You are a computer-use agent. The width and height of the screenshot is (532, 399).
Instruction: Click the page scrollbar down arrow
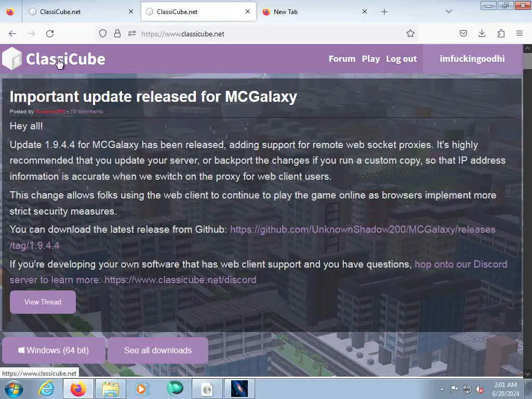click(x=527, y=374)
